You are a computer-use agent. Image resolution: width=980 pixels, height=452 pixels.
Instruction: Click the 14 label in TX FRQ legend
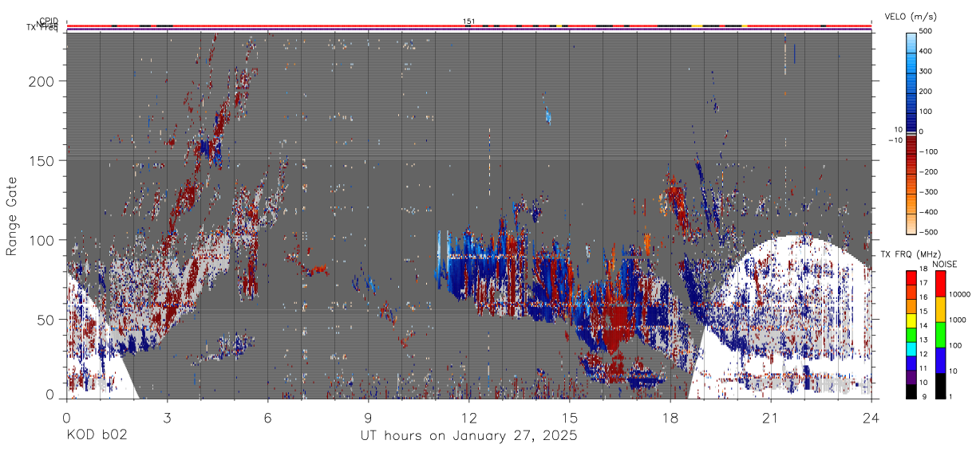click(x=923, y=326)
